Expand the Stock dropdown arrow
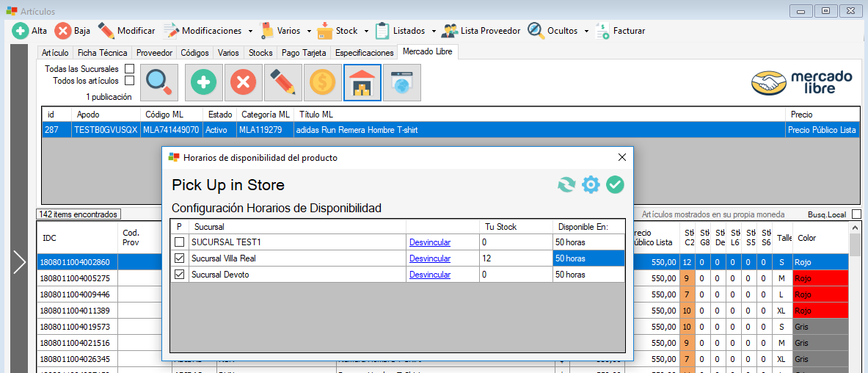This screenshot has width=868, height=373. click(x=365, y=32)
